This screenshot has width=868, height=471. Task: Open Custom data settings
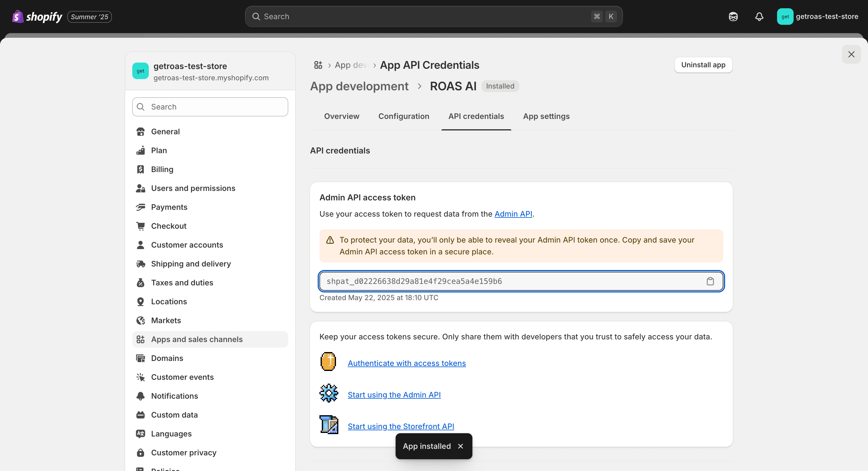[210, 414]
